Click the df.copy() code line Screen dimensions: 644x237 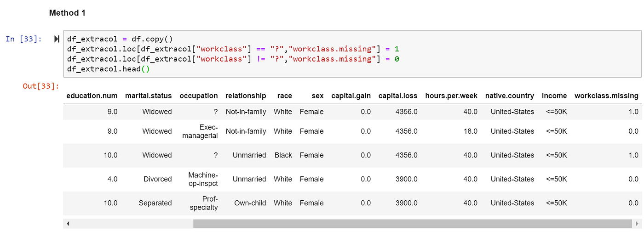[120, 39]
